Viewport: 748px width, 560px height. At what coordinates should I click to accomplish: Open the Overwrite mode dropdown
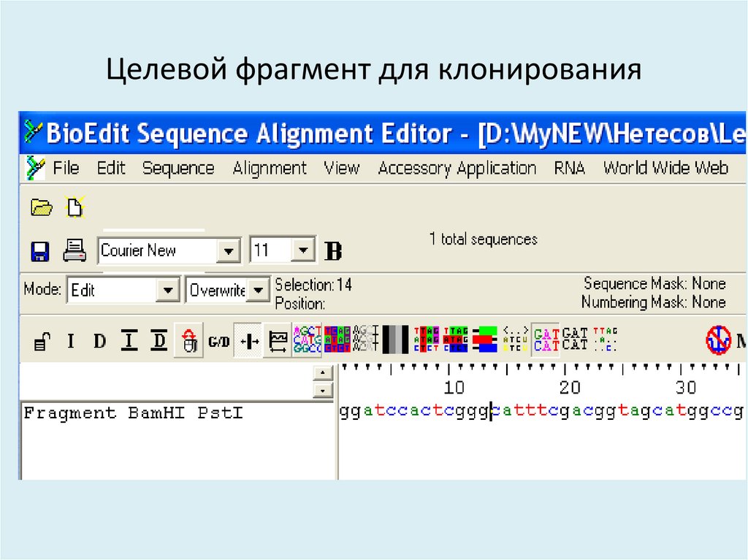point(258,290)
